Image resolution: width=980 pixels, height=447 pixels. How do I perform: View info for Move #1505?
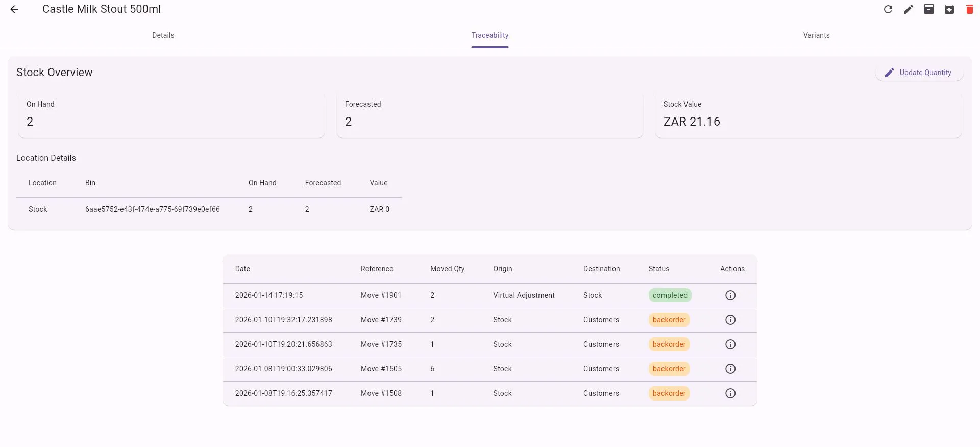tap(730, 369)
